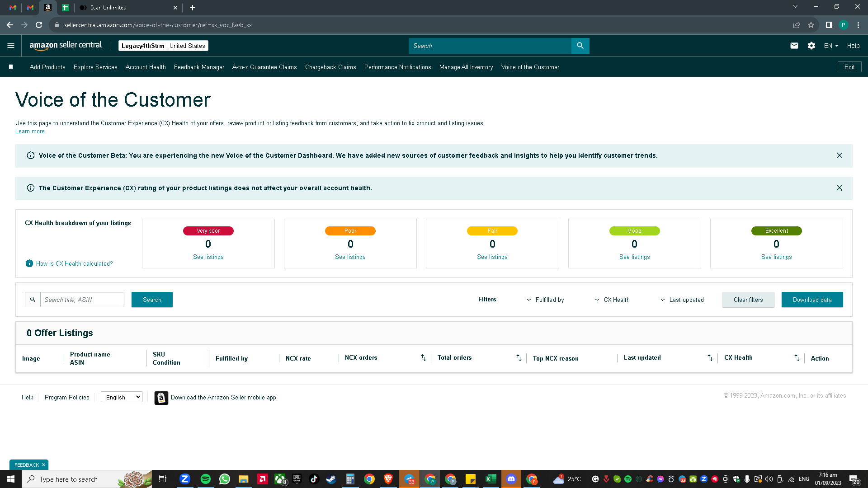Click See listings under Very poor
The image size is (868, 488).
208,257
